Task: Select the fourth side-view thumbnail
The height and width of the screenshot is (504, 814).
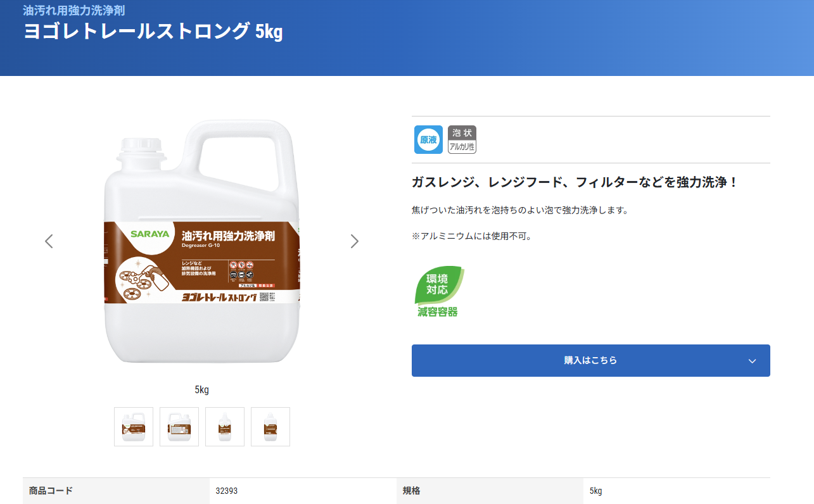Action: click(270, 427)
